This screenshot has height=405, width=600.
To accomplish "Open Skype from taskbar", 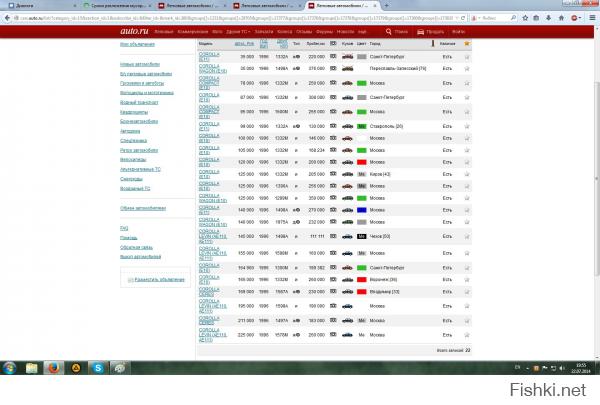I will click(98, 368).
